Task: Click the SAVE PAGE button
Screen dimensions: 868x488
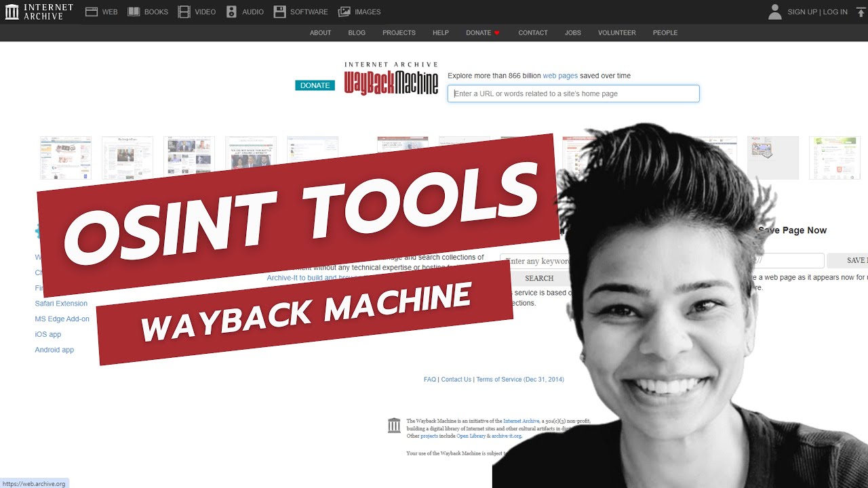Action: 848,260
